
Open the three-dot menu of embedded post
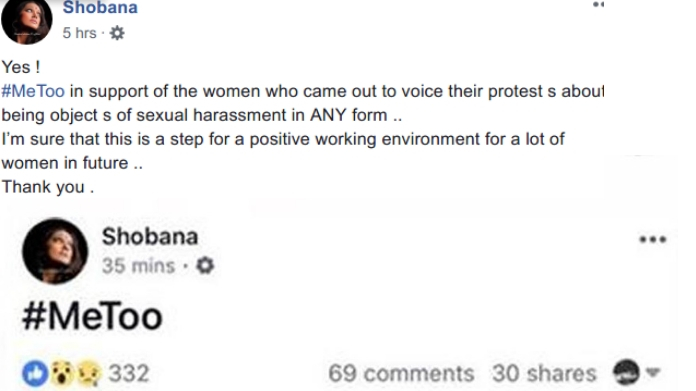[x=653, y=240]
